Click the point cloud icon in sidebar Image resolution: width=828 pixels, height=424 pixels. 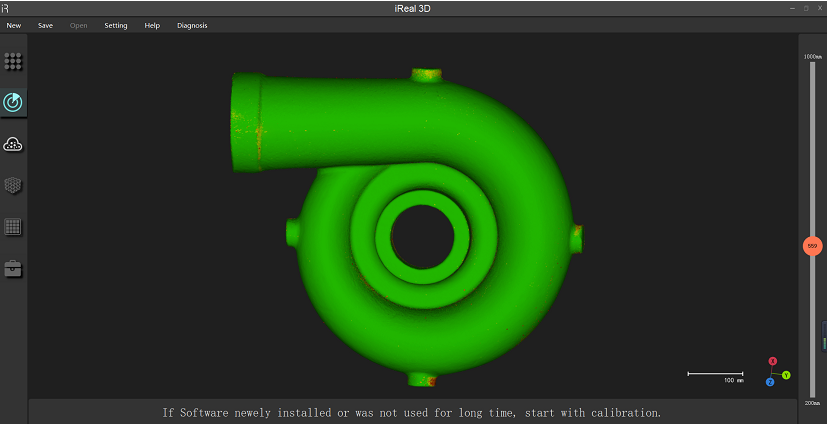[13, 144]
